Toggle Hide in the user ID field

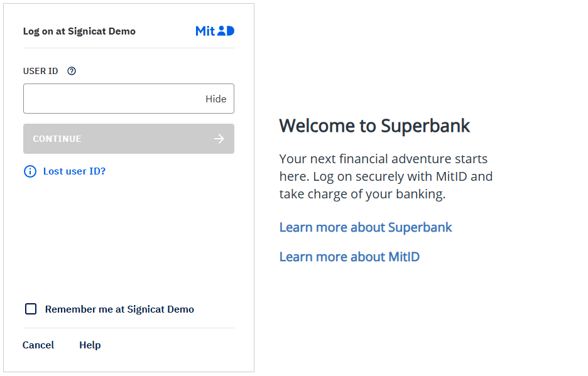pos(216,99)
